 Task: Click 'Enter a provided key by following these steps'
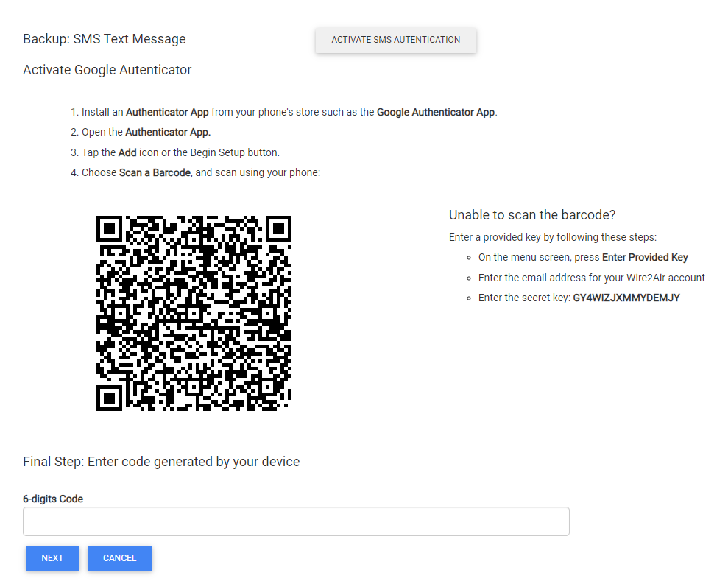tap(553, 237)
